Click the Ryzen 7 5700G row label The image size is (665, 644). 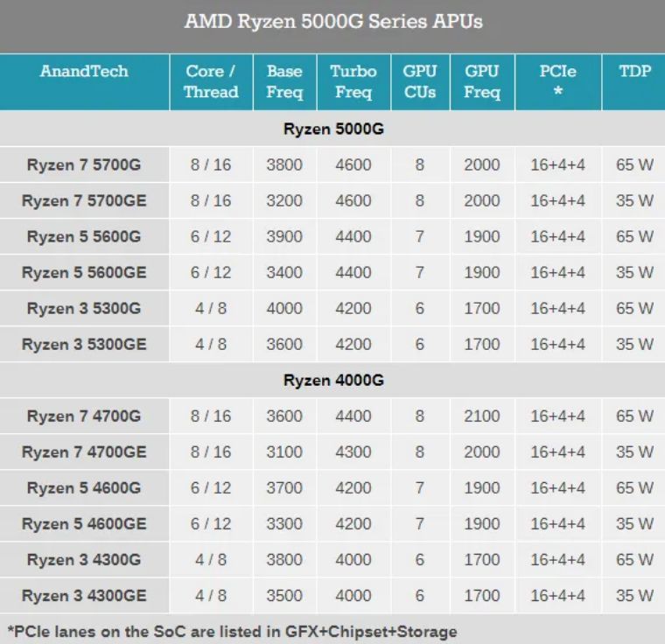tap(84, 165)
